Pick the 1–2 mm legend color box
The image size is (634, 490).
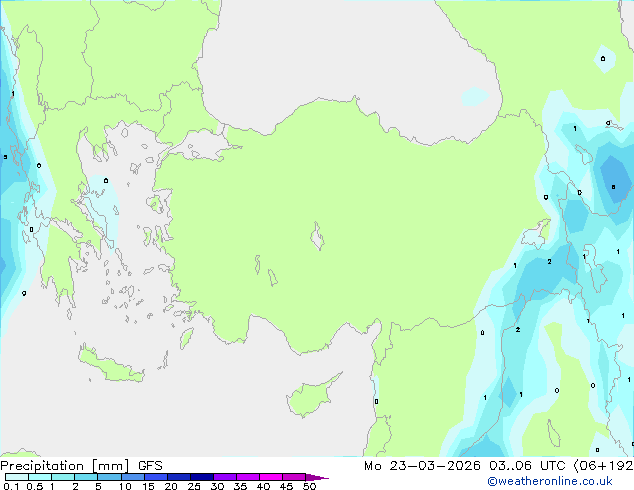tap(63, 477)
